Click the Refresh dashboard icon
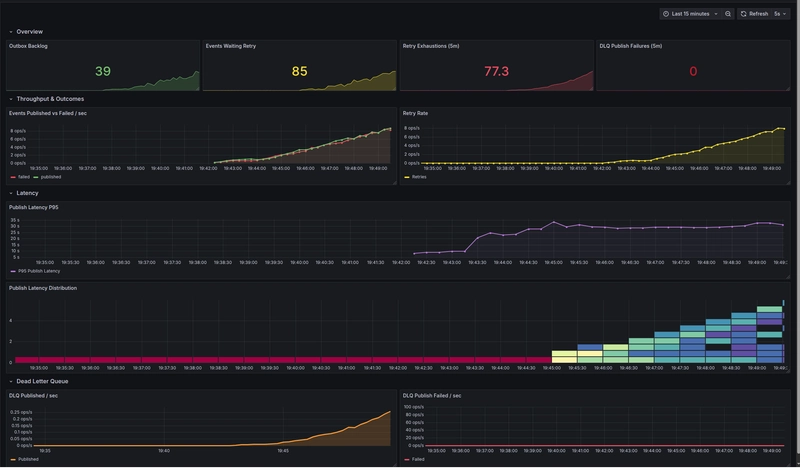The width and height of the screenshot is (800, 471). point(744,14)
